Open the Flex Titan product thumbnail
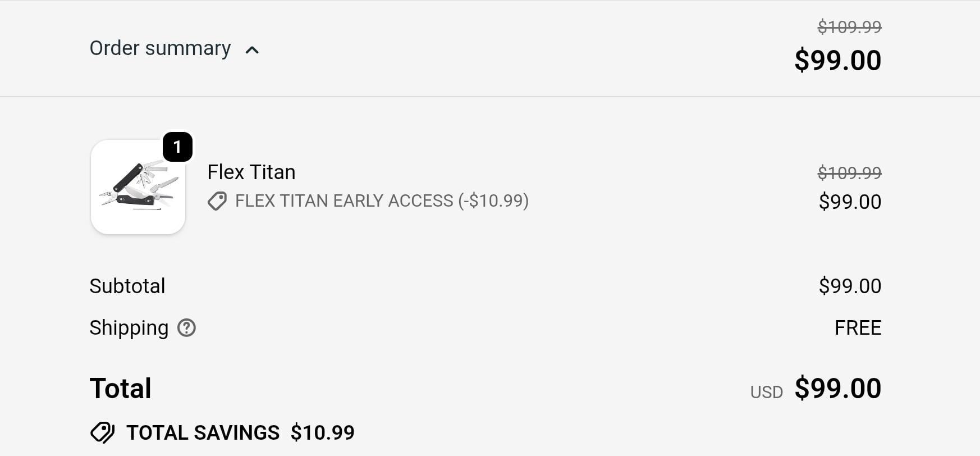 (x=138, y=187)
